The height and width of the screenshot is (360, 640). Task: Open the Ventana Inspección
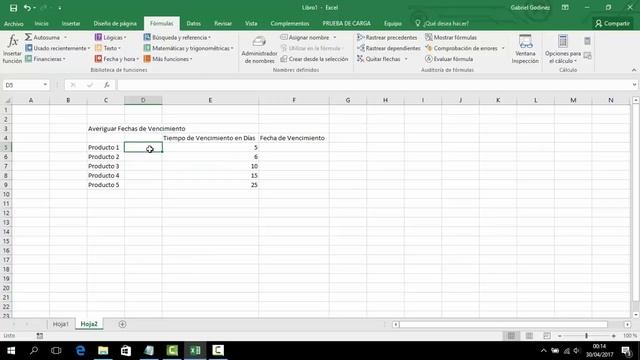525,49
